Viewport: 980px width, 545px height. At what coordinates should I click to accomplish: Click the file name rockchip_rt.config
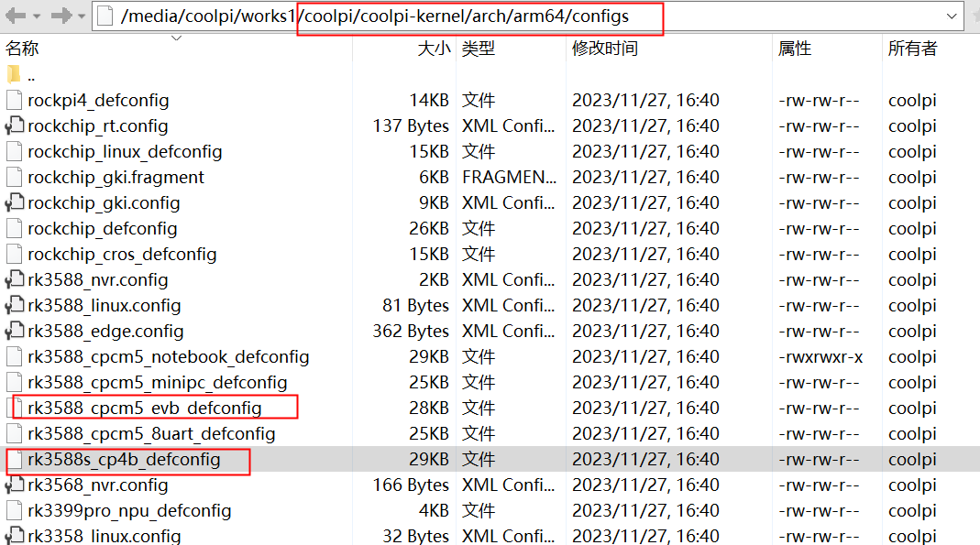[97, 125]
